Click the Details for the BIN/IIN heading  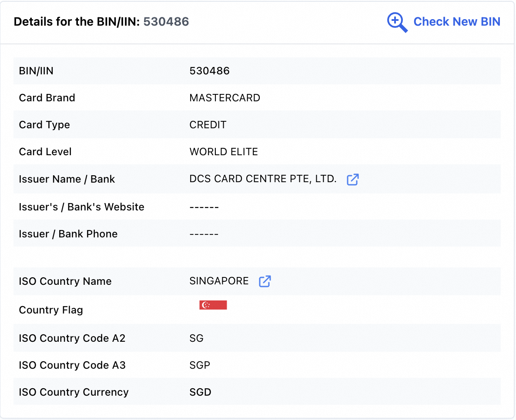(77, 22)
